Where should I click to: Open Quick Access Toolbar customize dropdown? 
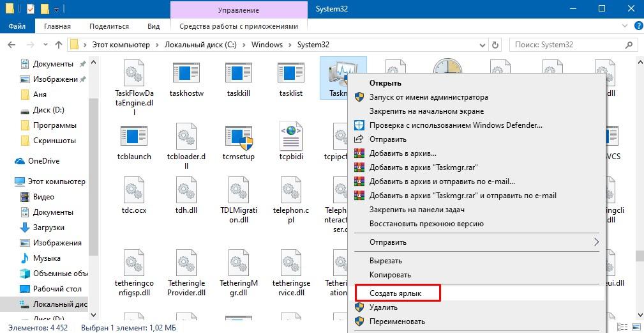56,9
